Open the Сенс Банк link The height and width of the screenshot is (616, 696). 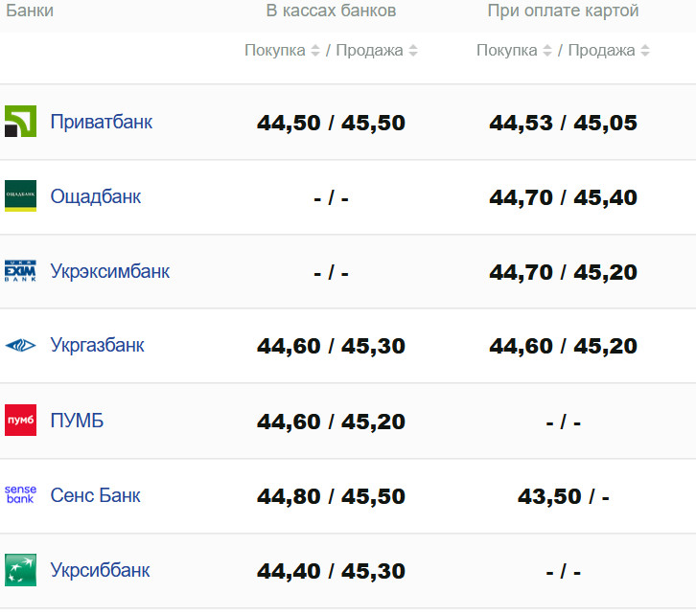(95, 495)
